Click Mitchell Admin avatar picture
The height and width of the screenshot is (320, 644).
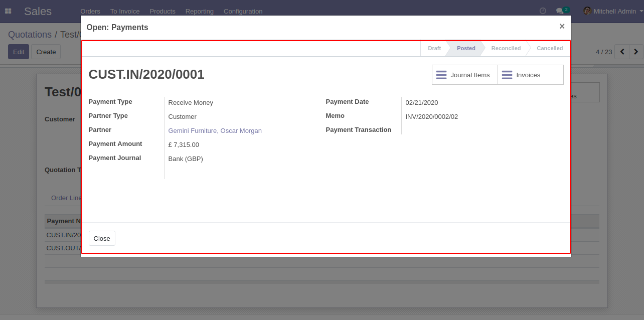pyautogui.click(x=587, y=11)
